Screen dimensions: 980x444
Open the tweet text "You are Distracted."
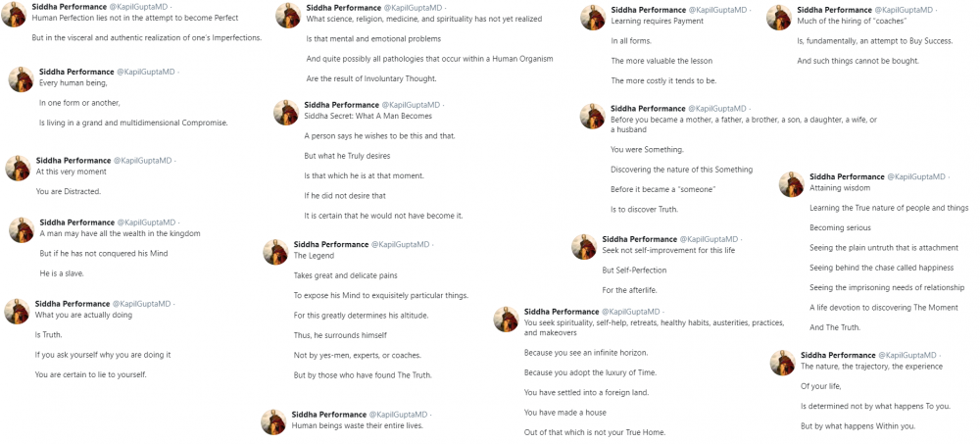tap(69, 191)
